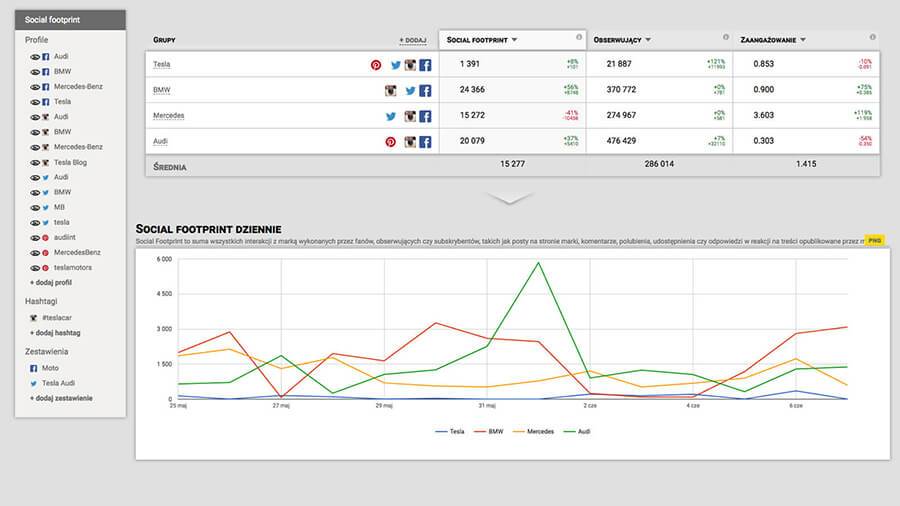Toggle Tesla blue legend swatch

441,431
